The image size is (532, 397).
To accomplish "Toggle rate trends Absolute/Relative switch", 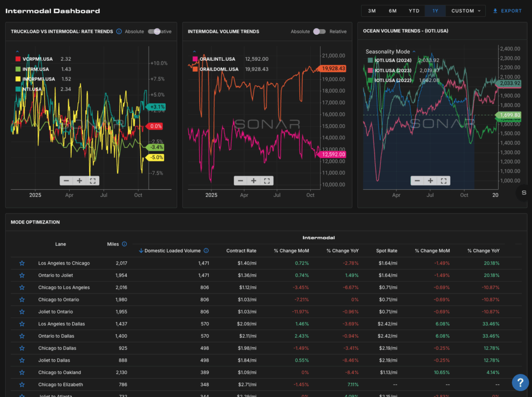I will click(x=154, y=32).
